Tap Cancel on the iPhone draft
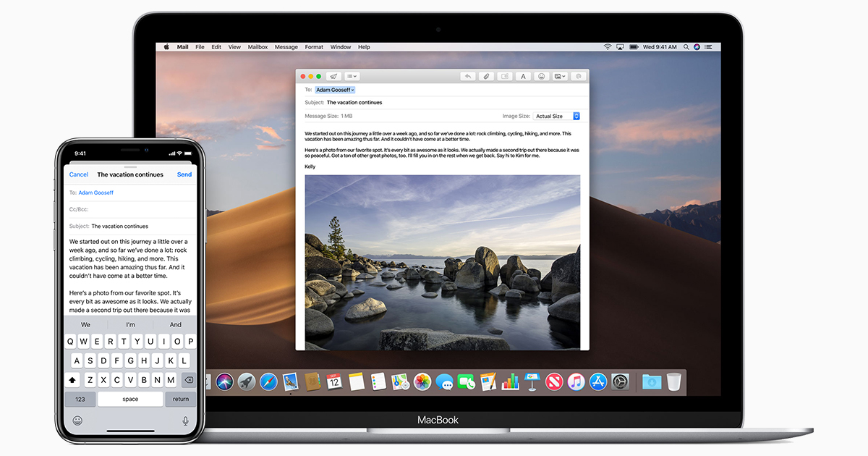Viewport: 868px width, 456px height. point(79,174)
